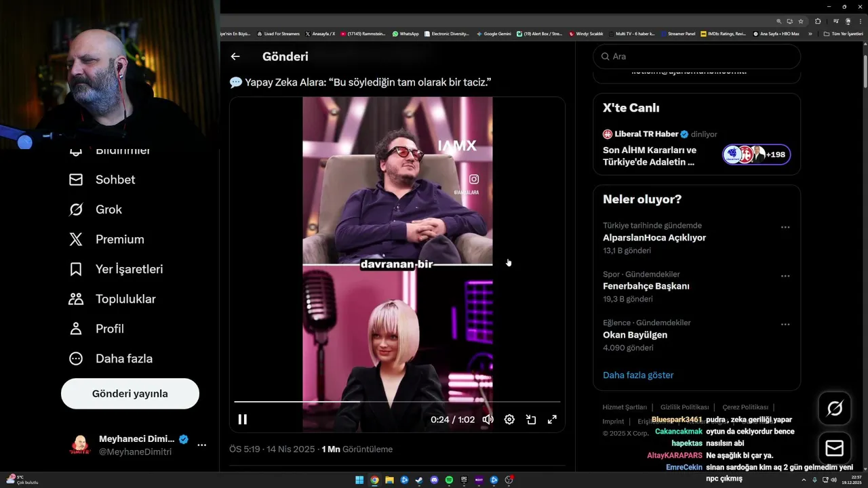The image size is (868, 488).
Task: Open the floating Grok button
Action: [835, 408]
